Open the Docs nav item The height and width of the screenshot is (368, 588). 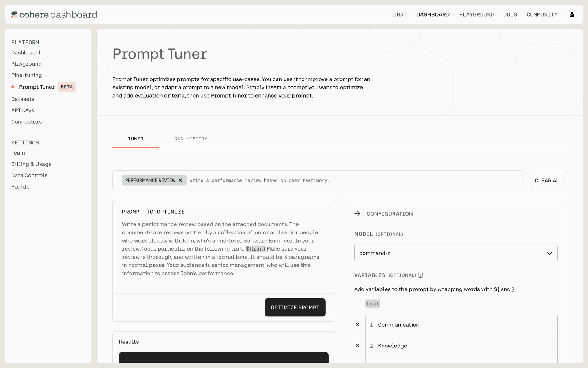510,14
